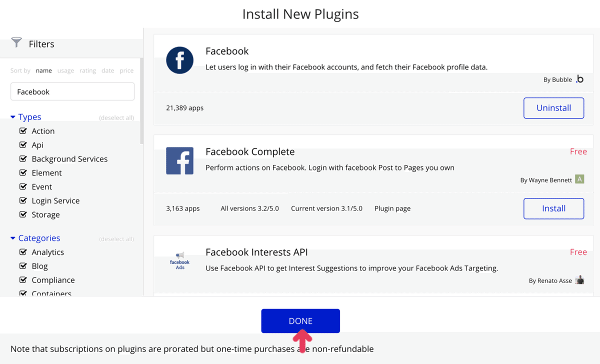Viewport: 600px width, 364px height.
Task: Click the plugin search field containing Facebook
Action: pyautogui.click(x=72, y=92)
